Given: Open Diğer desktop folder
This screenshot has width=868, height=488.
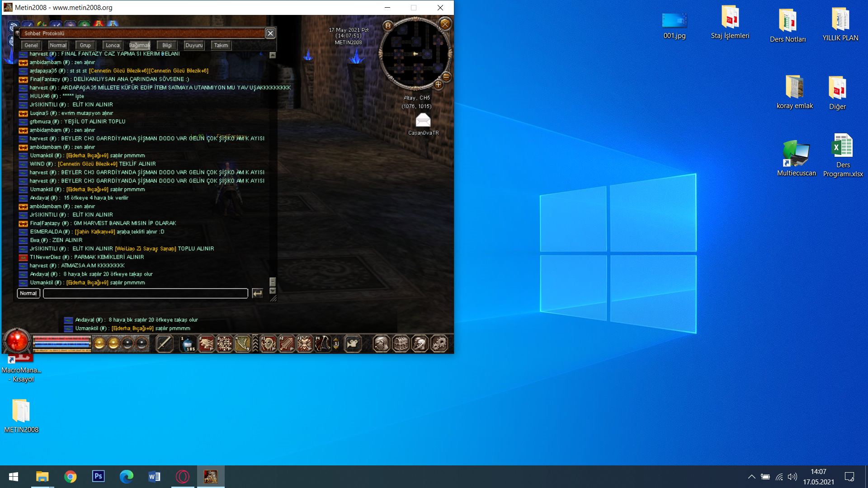Looking at the screenshot, I should click(837, 93).
